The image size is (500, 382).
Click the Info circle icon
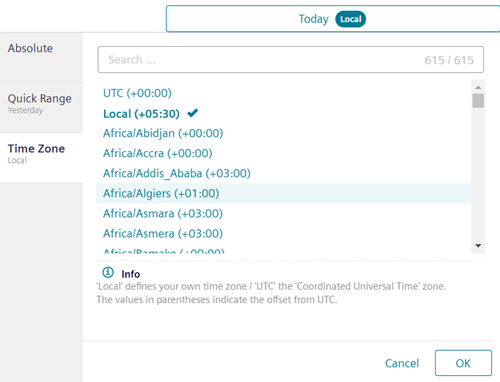click(x=108, y=272)
